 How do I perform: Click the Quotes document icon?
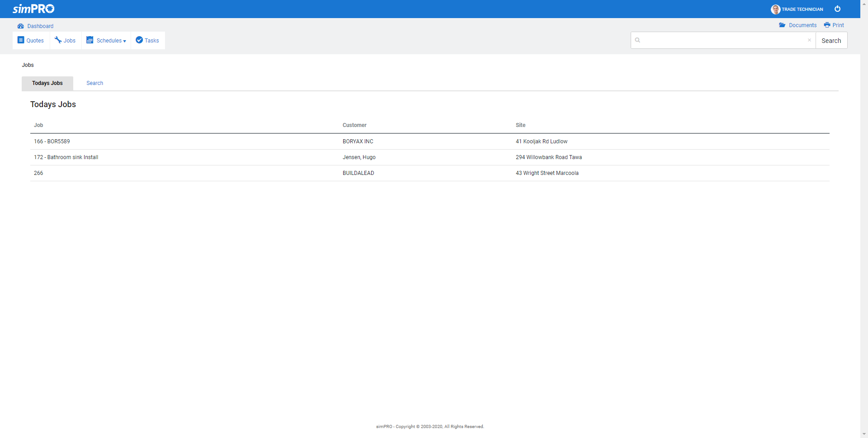(x=21, y=40)
